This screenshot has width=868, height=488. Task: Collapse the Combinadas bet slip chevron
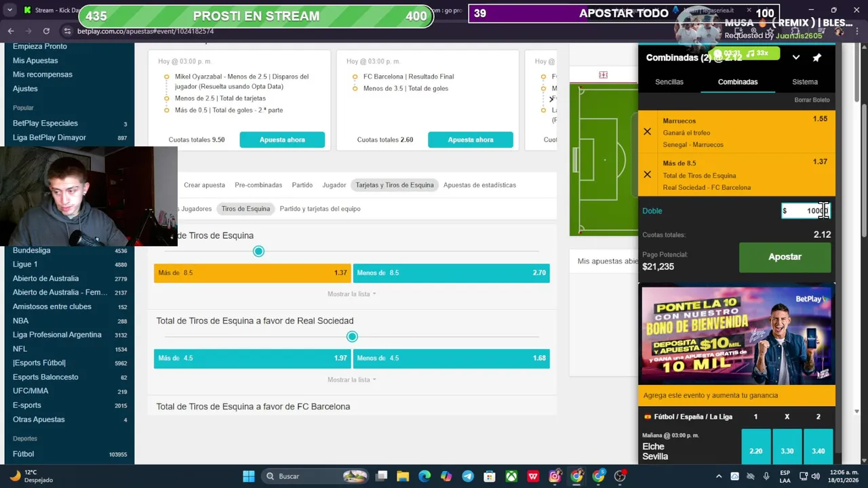796,58
